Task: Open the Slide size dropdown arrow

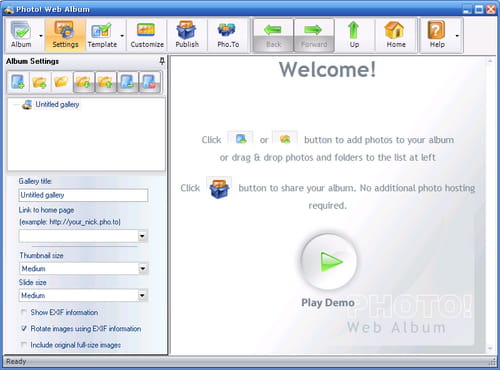Action: coord(142,295)
